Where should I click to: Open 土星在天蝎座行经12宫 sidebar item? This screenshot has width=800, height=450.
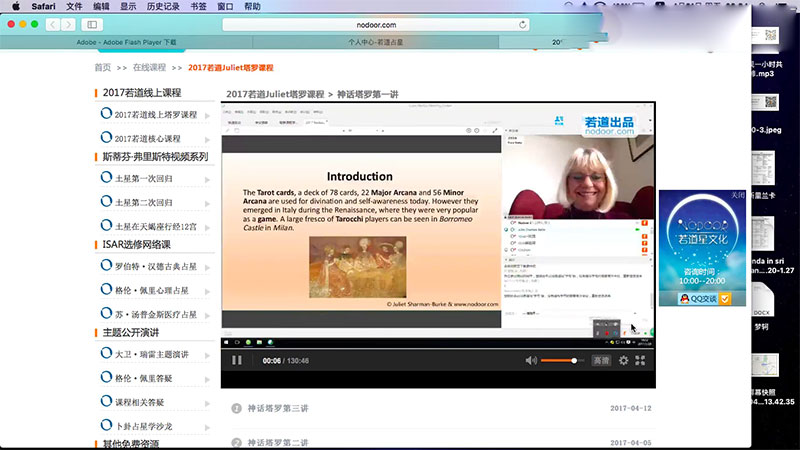(156, 227)
